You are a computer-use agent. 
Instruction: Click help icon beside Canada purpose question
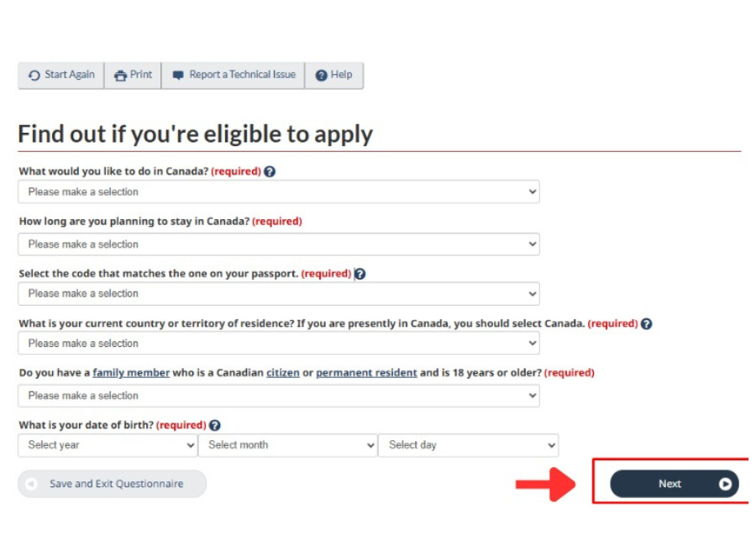coord(270,171)
